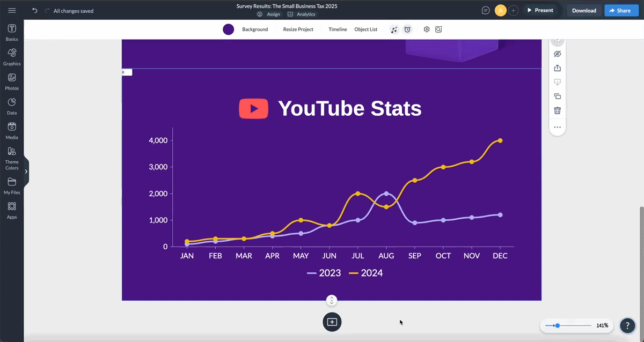Open the Object List
This screenshot has height=342, width=644.
(365, 29)
